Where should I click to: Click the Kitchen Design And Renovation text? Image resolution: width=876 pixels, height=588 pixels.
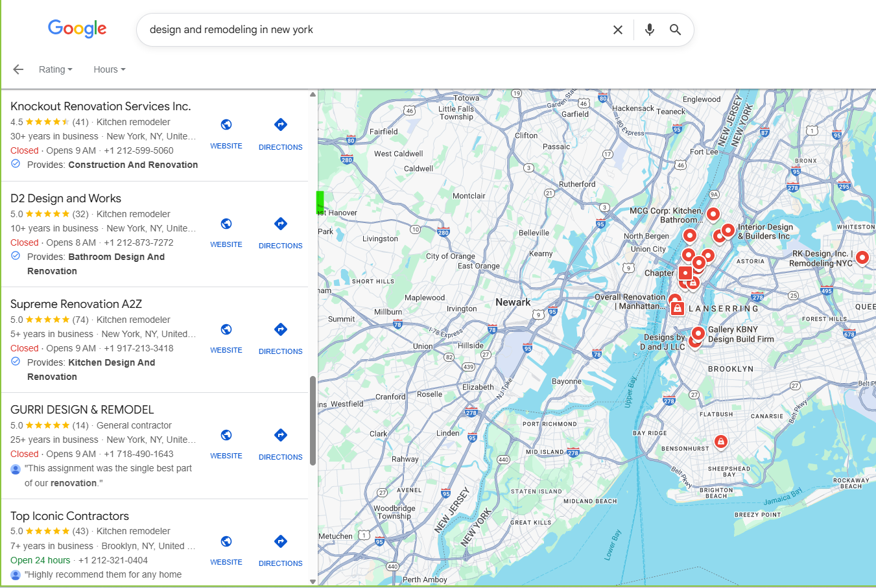[91, 370]
